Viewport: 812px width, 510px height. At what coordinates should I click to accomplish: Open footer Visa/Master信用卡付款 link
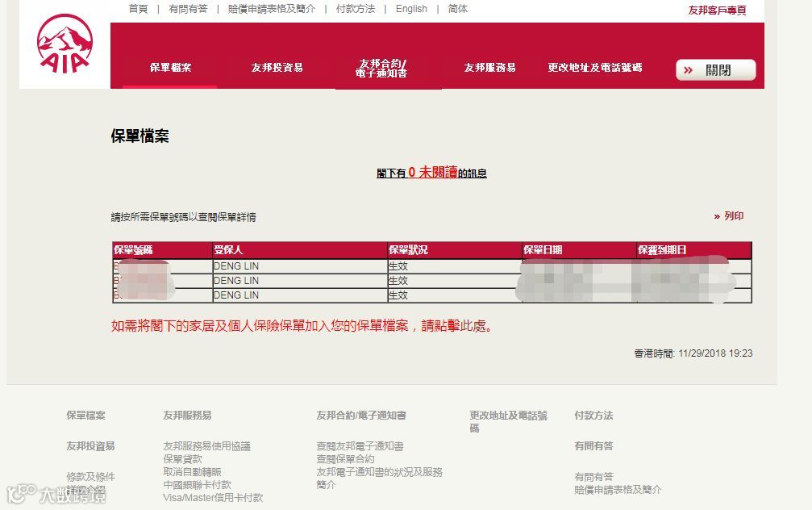click(x=213, y=498)
